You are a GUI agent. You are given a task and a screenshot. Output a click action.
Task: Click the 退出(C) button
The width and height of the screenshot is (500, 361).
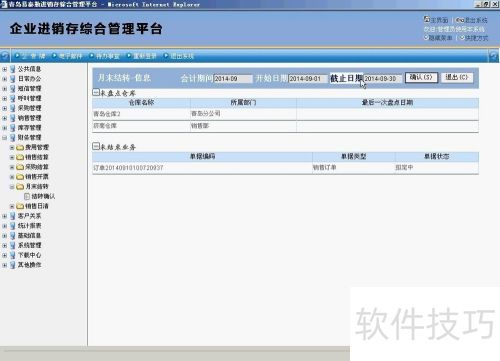(x=457, y=77)
